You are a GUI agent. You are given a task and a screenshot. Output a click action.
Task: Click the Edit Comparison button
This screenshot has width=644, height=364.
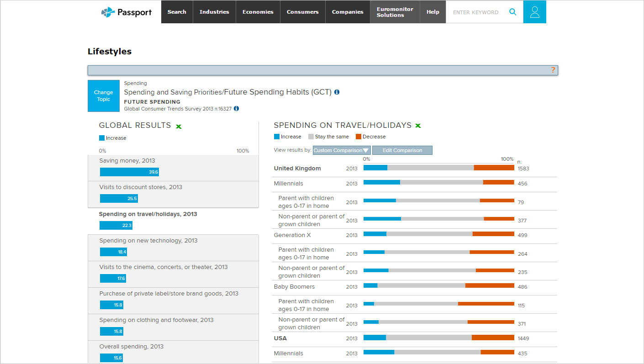coord(402,150)
